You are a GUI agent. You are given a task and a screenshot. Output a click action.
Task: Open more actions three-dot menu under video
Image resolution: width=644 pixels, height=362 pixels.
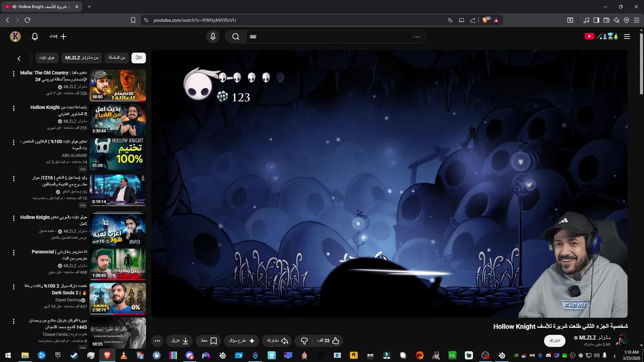[x=157, y=340]
